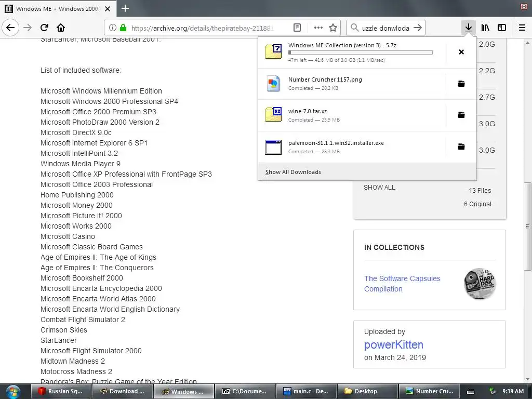Open Desktop folder taskbar item
The image size is (532, 399).
[367, 391]
